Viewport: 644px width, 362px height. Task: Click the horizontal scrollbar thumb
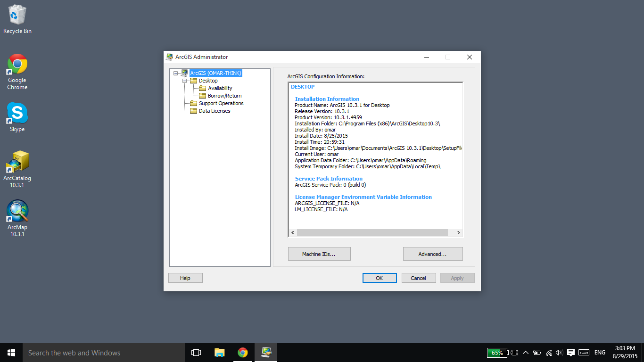coord(372,233)
